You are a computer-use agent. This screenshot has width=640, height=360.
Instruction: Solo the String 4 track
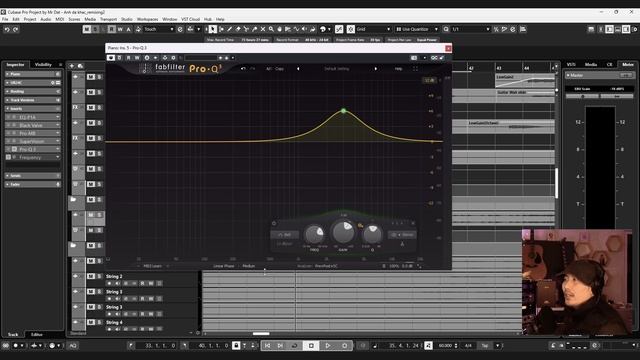pyautogui.click(x=99, y=322)
